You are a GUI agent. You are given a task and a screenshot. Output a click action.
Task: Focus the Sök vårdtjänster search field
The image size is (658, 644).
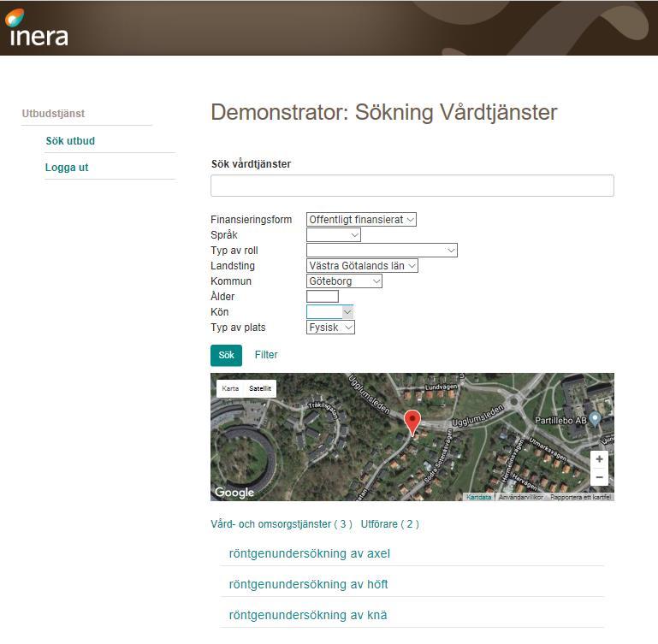click(x=412, y=186)
